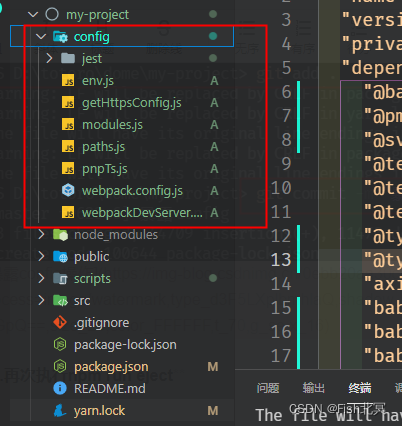This screenshot has height=426, width=402.
Task: Open package-lock.json file
Action: point(125,345)
